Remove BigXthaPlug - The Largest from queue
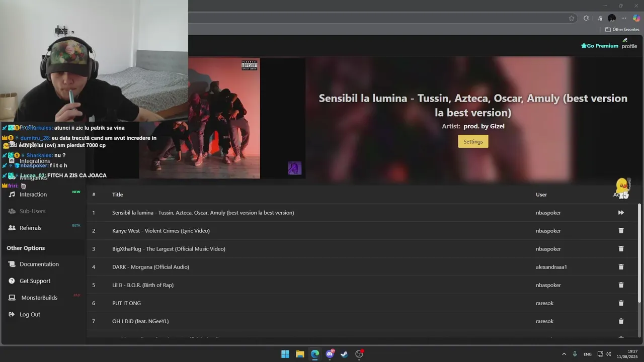 tap(621, 249)
